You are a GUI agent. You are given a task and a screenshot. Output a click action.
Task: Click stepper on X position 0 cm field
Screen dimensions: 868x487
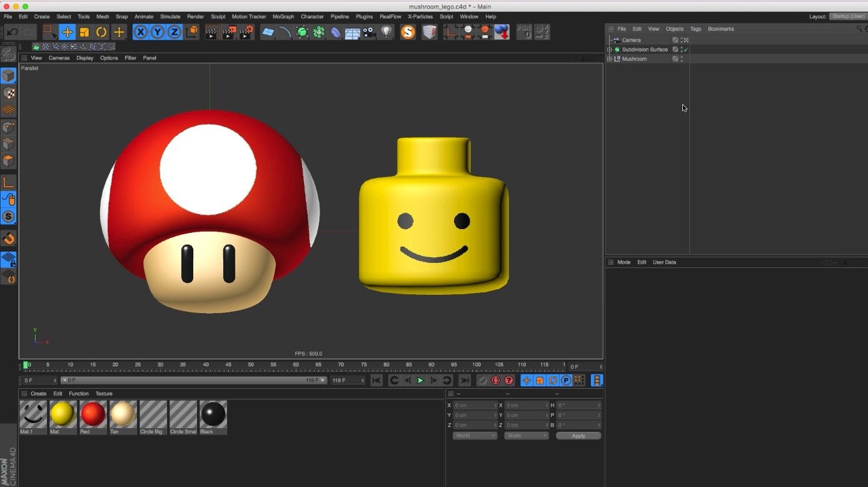[x=495, y=406]
